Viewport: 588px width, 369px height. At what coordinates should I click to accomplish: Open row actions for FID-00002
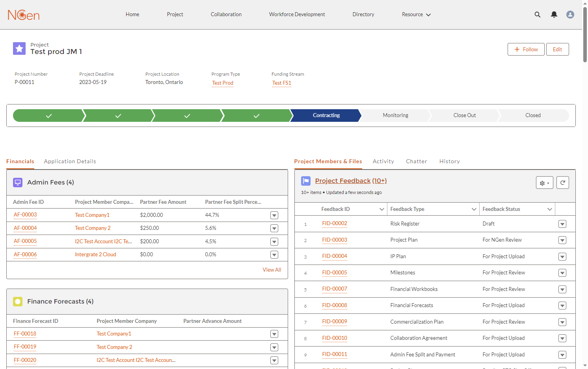pyautogui.click(x=562, y=224)
